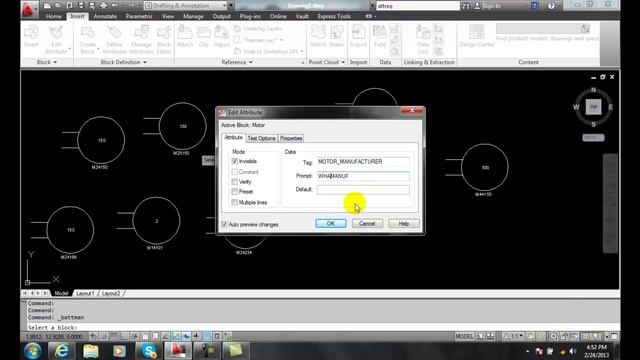Switch to the Layout2 tab
The image size is (640, 360).
click(x=111, y=293)
